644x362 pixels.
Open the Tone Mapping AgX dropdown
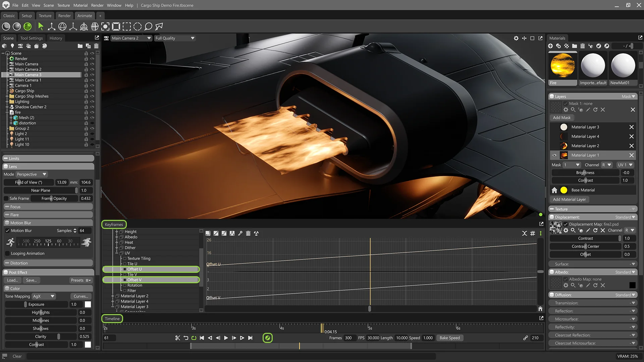click(x=44, y=296)
